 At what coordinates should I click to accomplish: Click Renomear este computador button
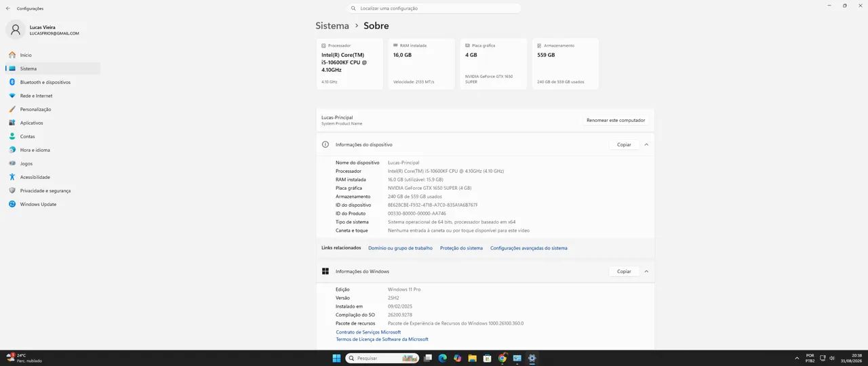616,120
